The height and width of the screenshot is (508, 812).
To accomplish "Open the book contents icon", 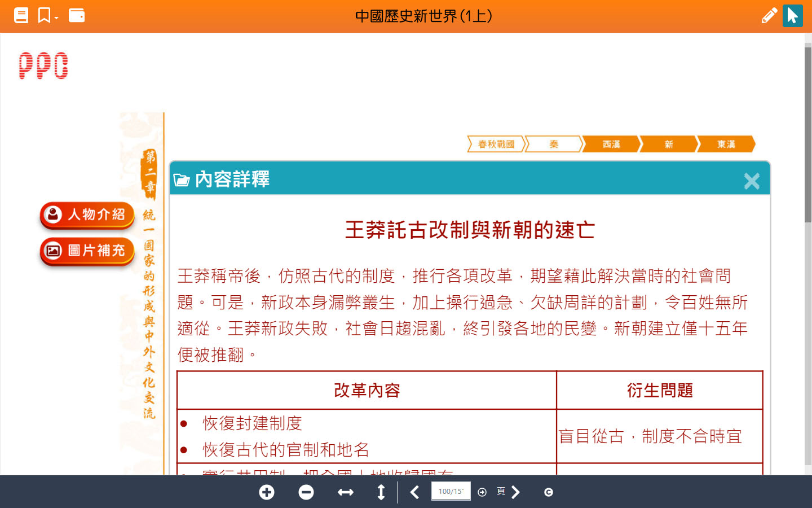I will pyautogui.click(x=21, y=15).
